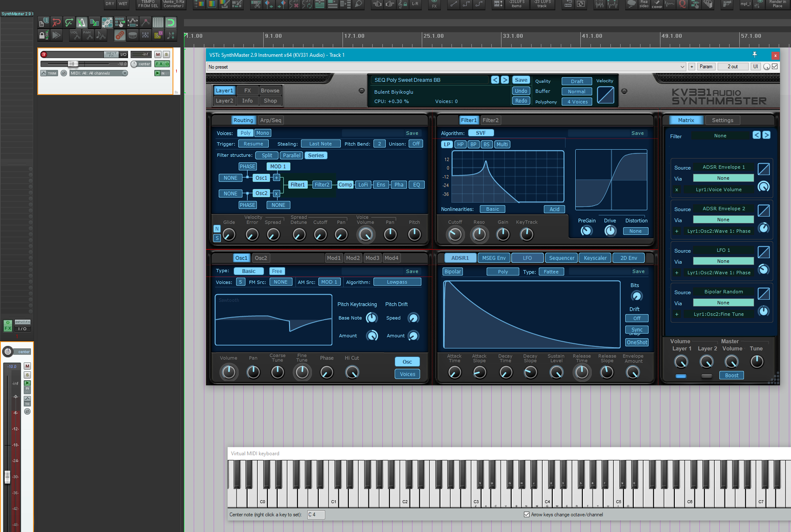Click the red ripple-circles toolbar icon

[120, 35]
